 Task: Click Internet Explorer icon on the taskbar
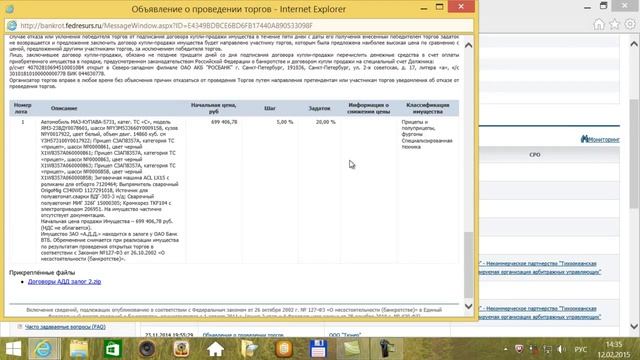[43, 349]
